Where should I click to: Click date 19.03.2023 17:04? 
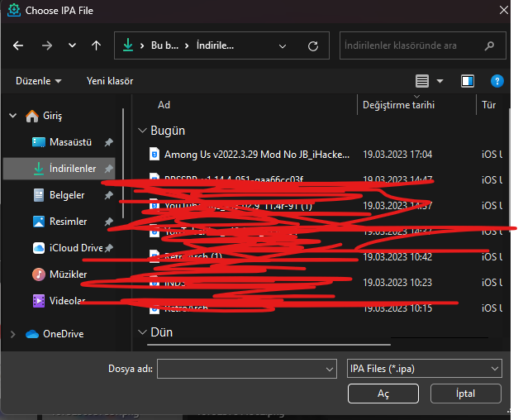397,155
